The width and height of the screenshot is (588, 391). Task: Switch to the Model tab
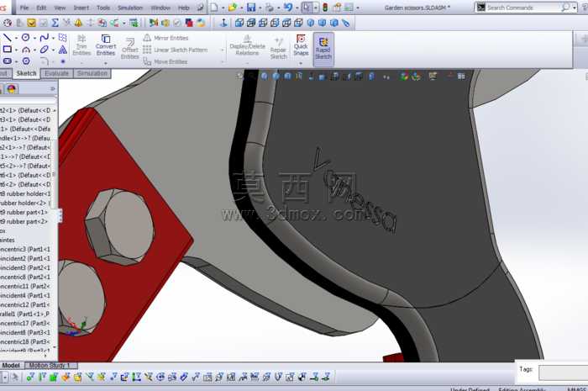11,365
